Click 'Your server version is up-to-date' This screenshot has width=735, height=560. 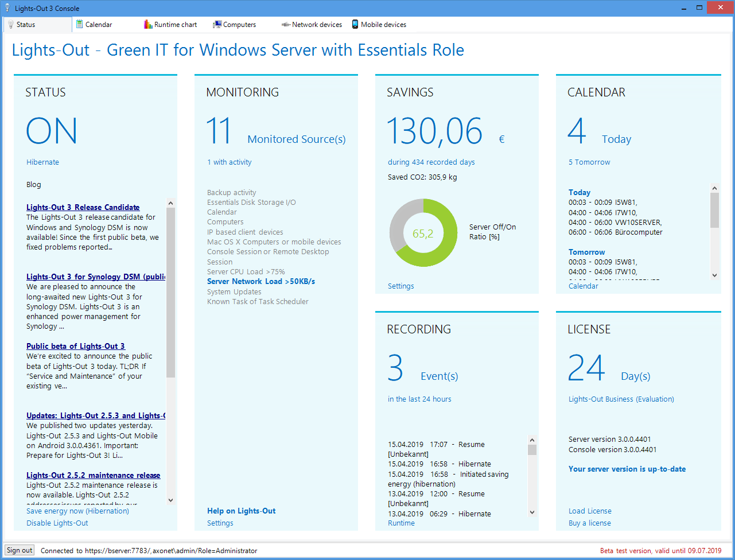pos(627,469)
